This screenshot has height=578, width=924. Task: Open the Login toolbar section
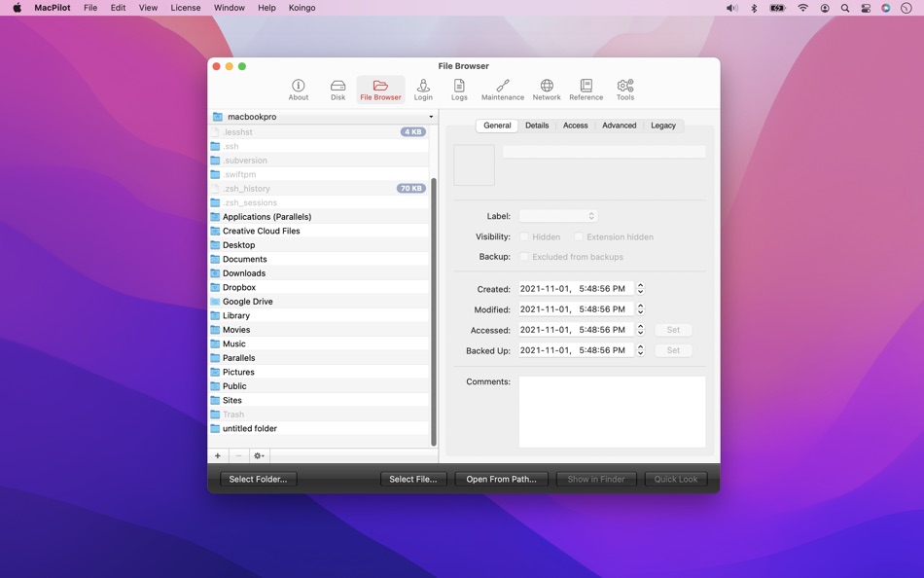[x=423, y=90]
